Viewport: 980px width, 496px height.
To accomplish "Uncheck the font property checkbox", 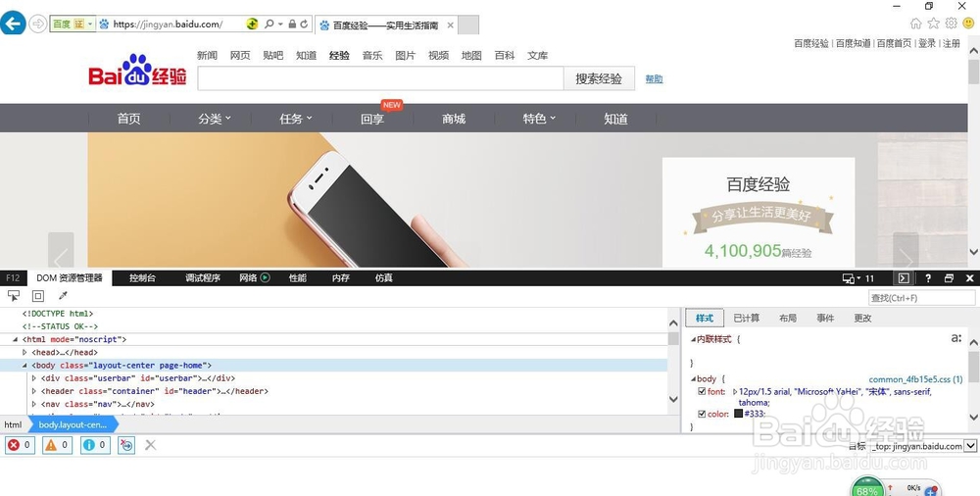I will [x=702, y=391].
